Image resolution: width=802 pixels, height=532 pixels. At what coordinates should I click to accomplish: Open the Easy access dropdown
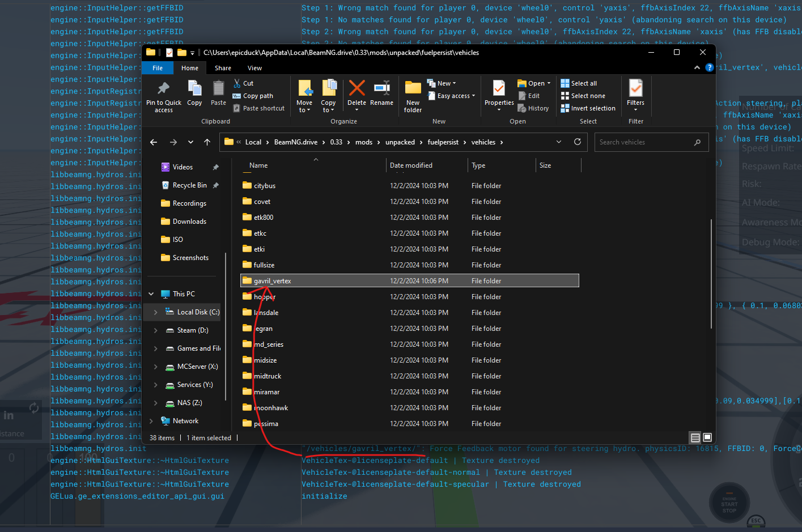[x=451, y=96]
